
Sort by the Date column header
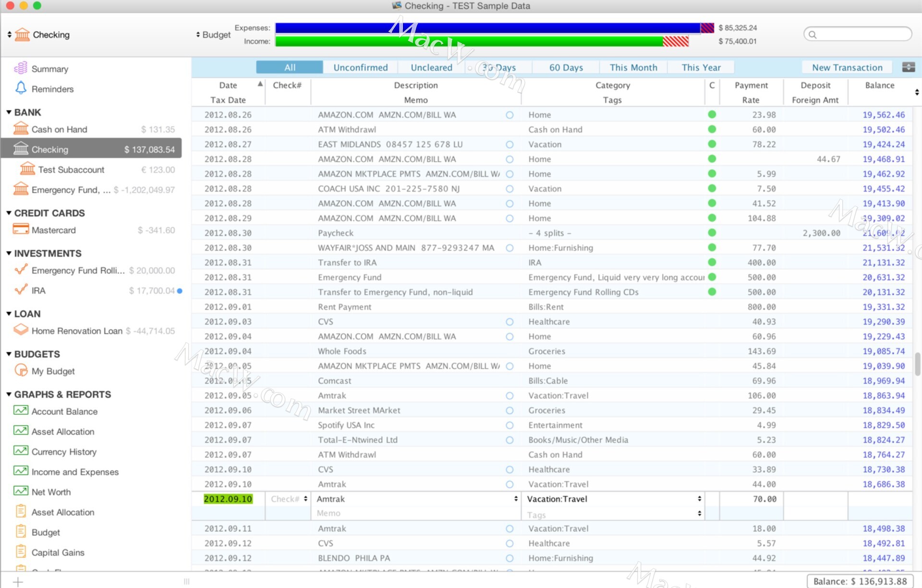click(228, 85)
